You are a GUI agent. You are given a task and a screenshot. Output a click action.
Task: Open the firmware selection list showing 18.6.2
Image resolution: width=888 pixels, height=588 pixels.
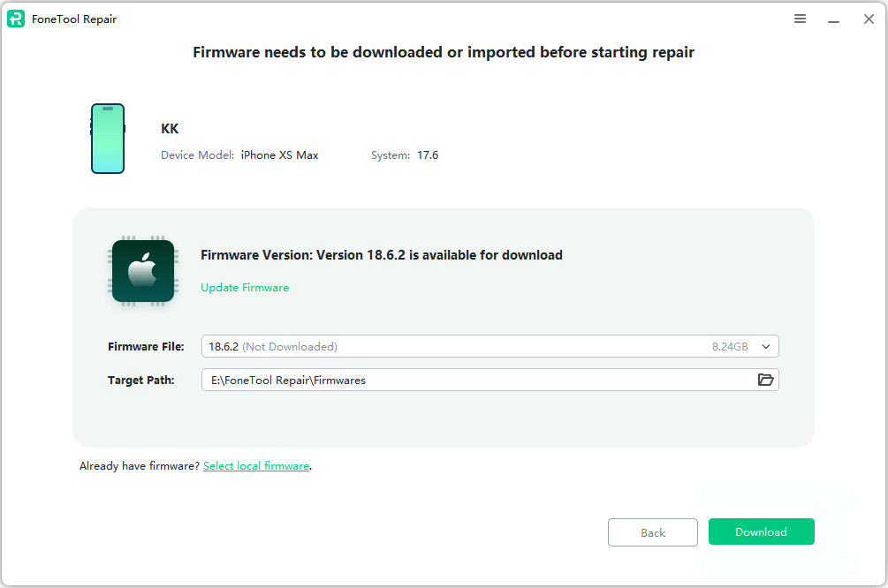click(766, 346)
